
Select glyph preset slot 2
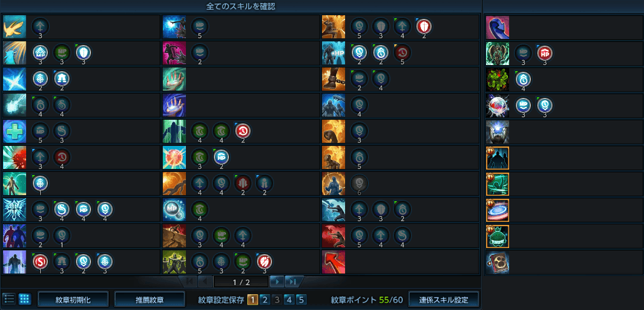265,299
